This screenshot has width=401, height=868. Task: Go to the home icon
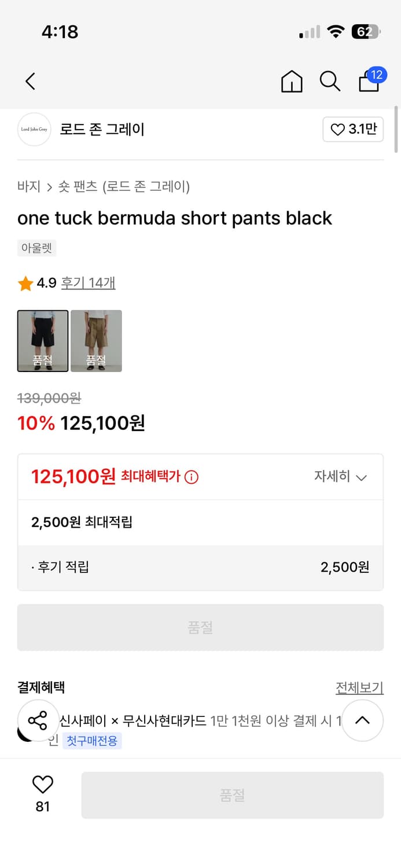292,82
